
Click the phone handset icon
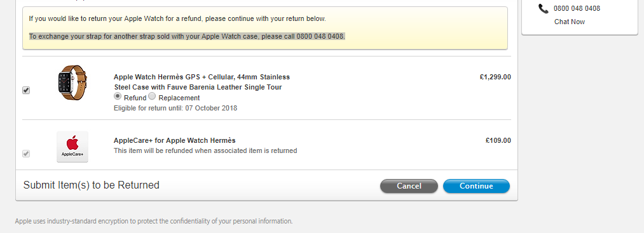(x=544, y=8)
